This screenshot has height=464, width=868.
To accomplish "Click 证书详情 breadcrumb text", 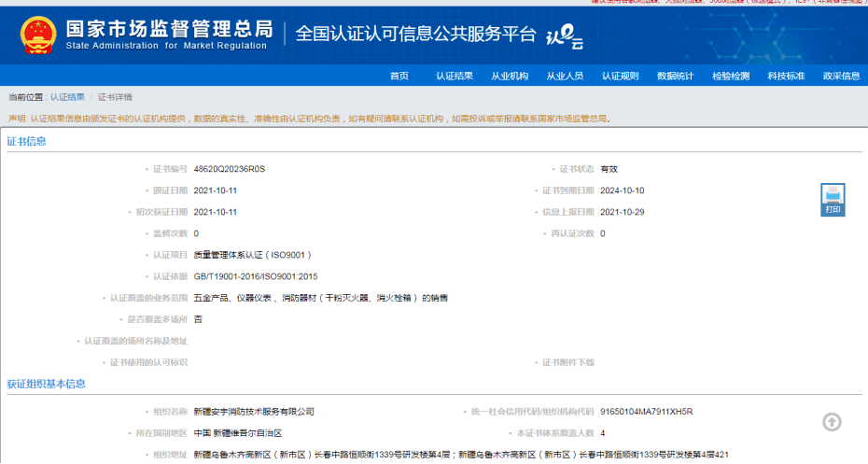I will coord(115,97).
